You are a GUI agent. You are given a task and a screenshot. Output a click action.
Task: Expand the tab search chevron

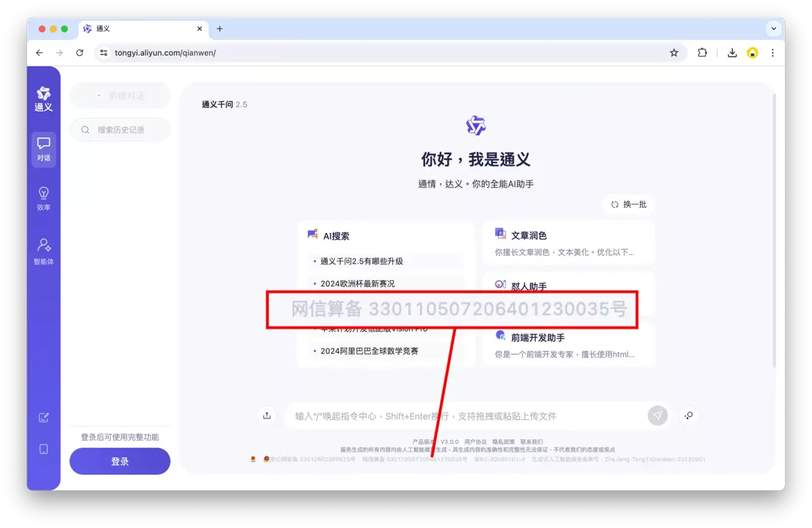(x=773, y=28)
